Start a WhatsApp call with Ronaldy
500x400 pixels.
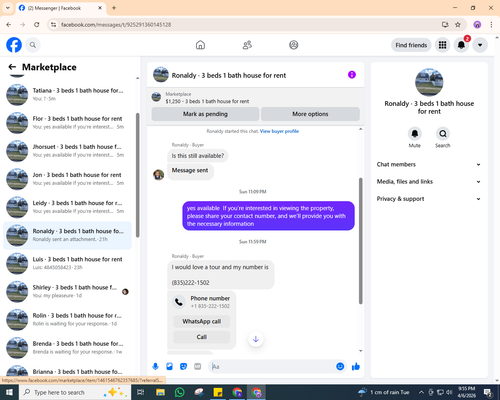tap(202, 321)
